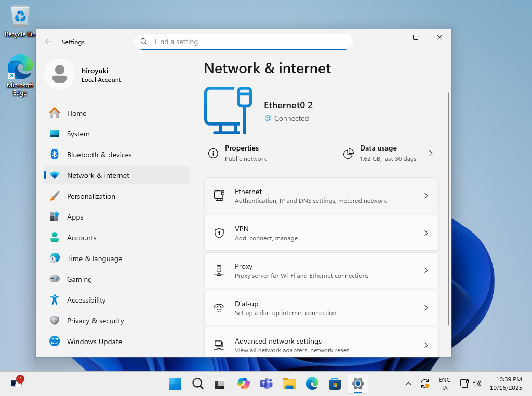
Task: Open Microsoft Edge from the taskbar
Action: coord(312,384)
